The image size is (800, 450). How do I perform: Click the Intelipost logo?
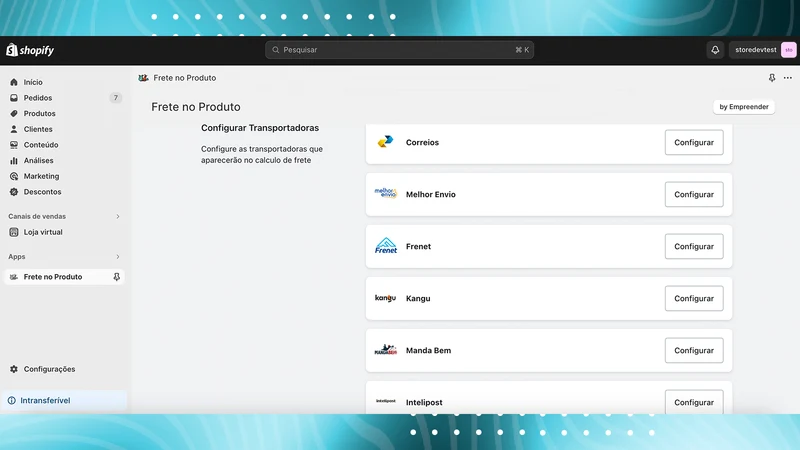(386, 401)
